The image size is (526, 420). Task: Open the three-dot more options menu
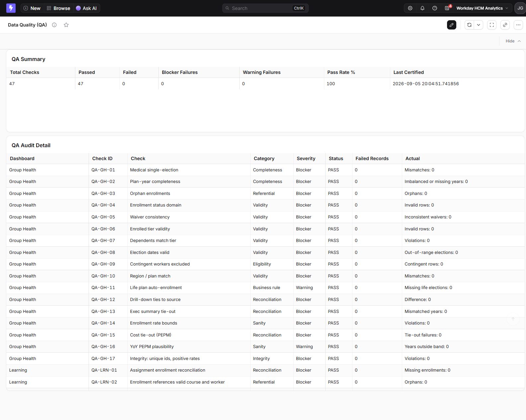click(x=518, y=25)
